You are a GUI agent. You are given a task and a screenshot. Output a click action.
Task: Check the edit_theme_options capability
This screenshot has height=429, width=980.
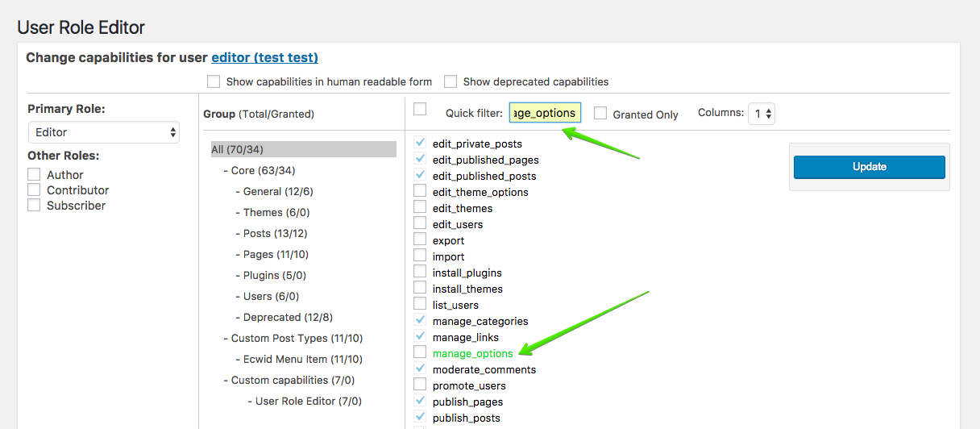pos(420,191)
